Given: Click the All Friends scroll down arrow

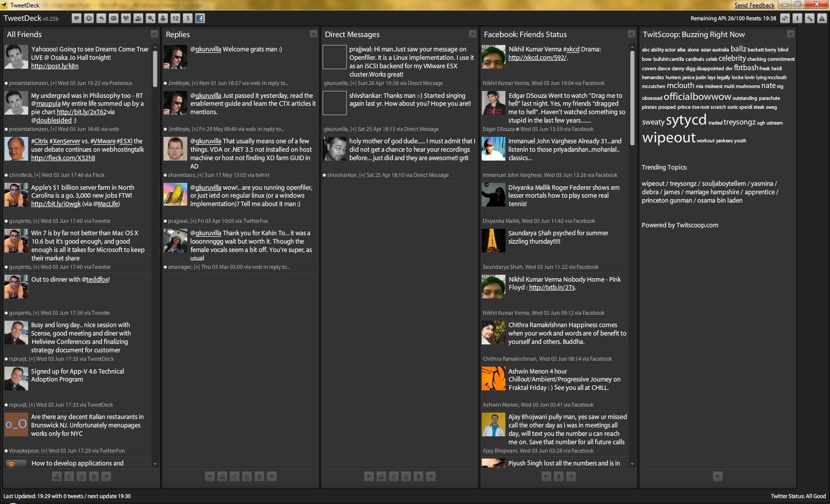Looking at the screenshot, I should tap(155, 464).
